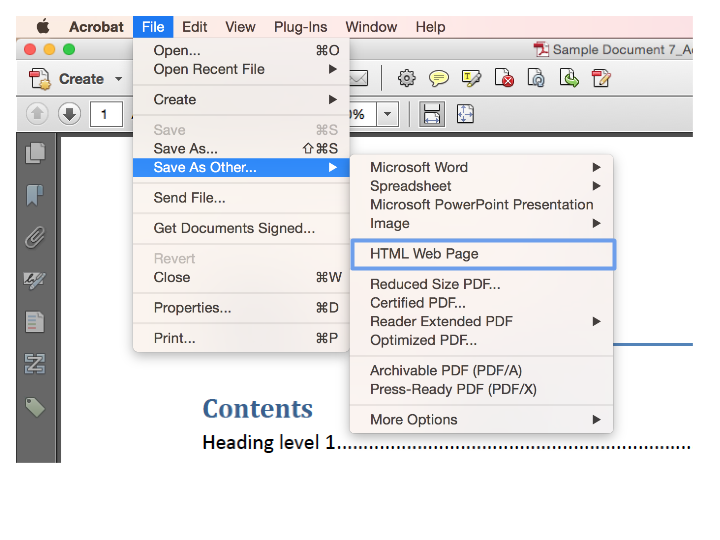Open the Content panel icon
This screenshot has width=720, height=540.
coord(35,322)
